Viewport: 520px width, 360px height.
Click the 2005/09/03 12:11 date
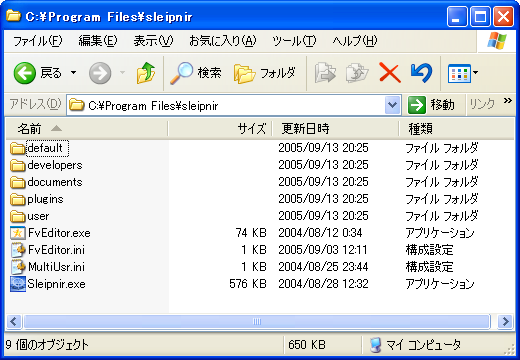click(x=323, y=250)
